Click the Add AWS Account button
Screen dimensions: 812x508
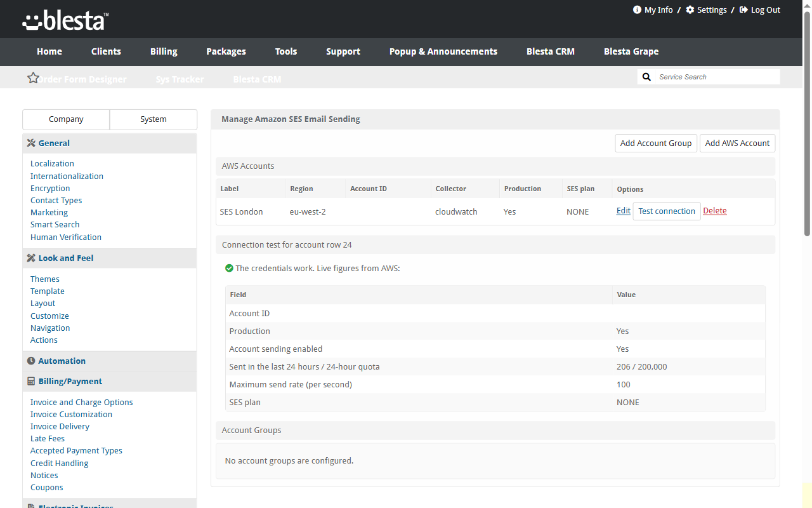[x=737, y=143]
